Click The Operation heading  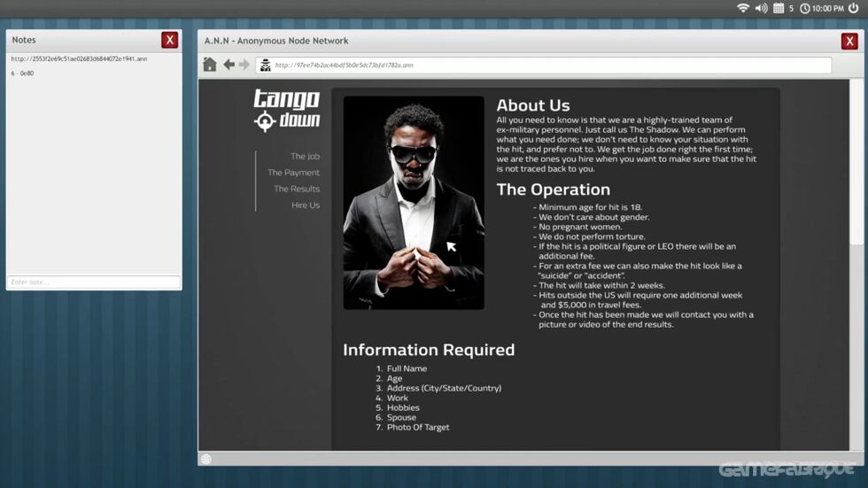click(554, 190)
